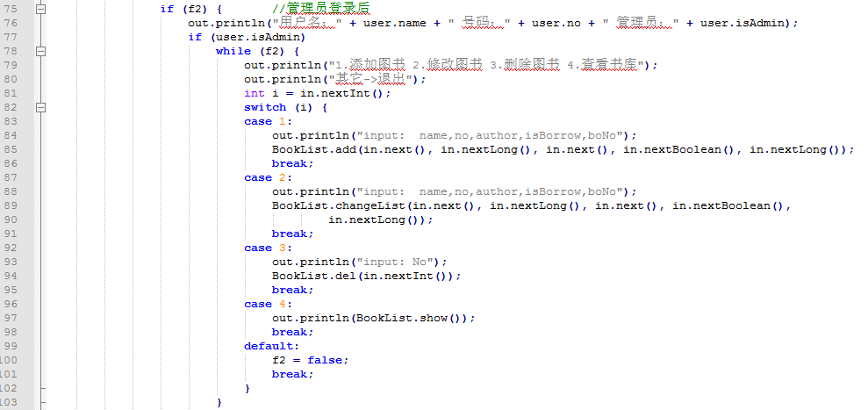Click the 'break;' on line 101
Screen dimensions: 868x410
[293, 375]
